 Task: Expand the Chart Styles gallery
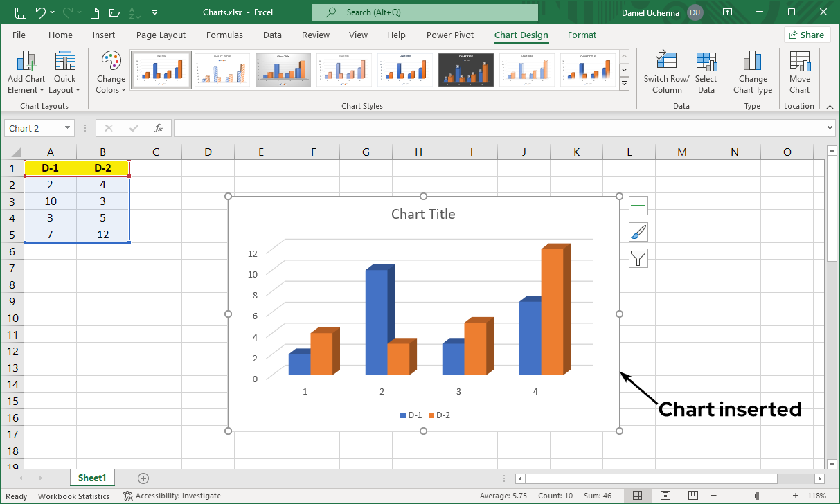[624, 84]
